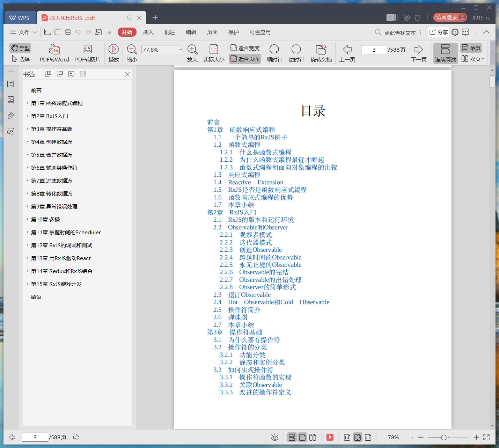Expand all bookmarks icon

coord(49,74)
